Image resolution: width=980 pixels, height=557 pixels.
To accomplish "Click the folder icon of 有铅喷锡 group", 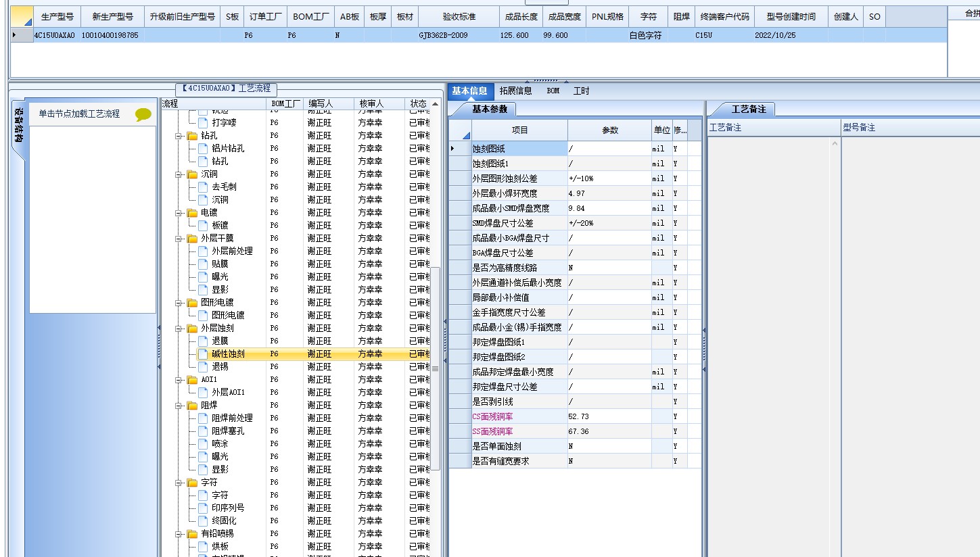I will tap(192, 533).
